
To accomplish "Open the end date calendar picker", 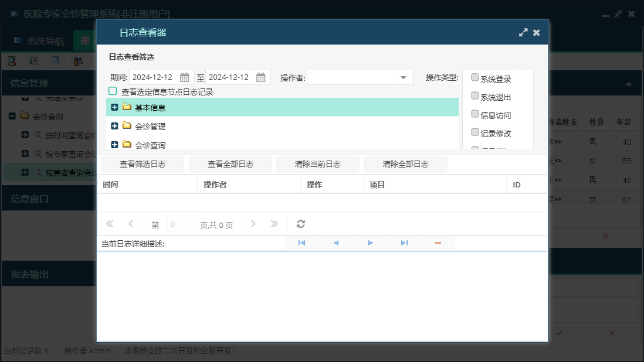I will 261,77.
